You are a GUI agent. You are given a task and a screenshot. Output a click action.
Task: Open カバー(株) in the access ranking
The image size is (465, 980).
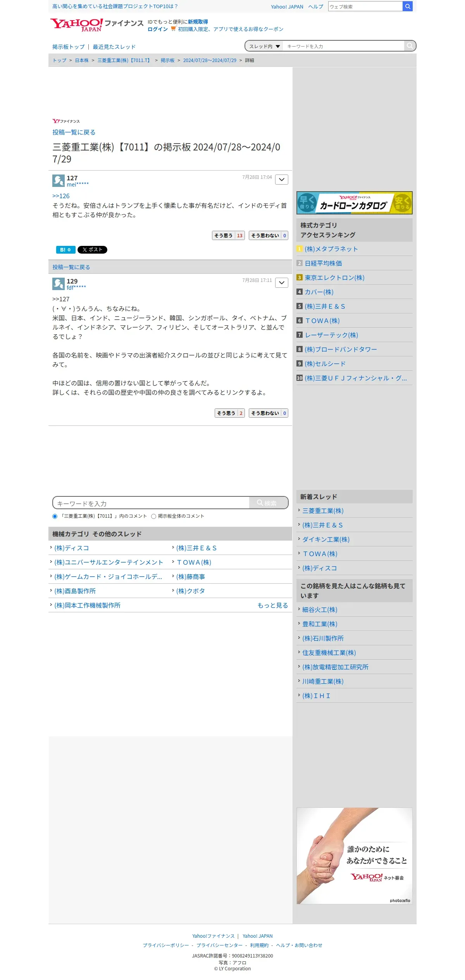tap(319, 292)
